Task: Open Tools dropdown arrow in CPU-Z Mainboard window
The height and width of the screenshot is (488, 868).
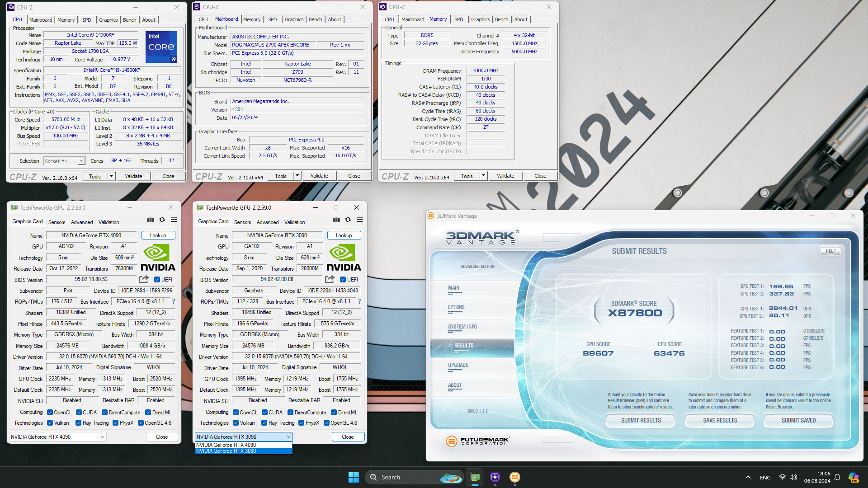Action: pos(297,176)
